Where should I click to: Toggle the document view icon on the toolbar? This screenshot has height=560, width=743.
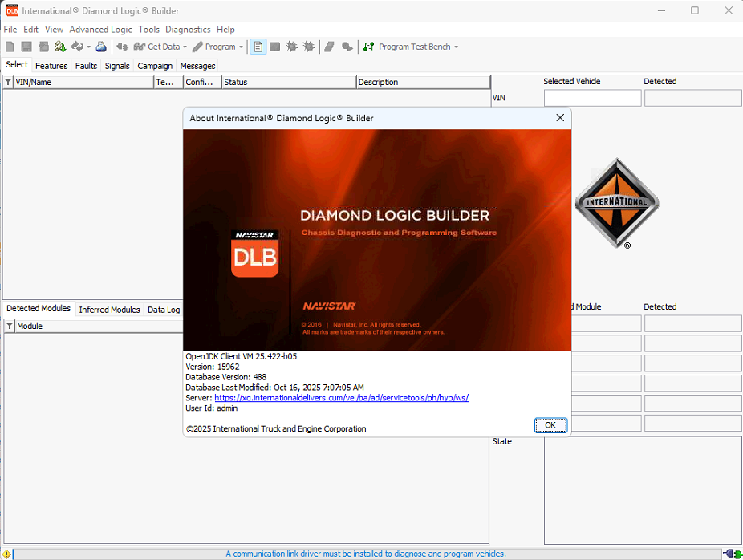pos(258,47)
